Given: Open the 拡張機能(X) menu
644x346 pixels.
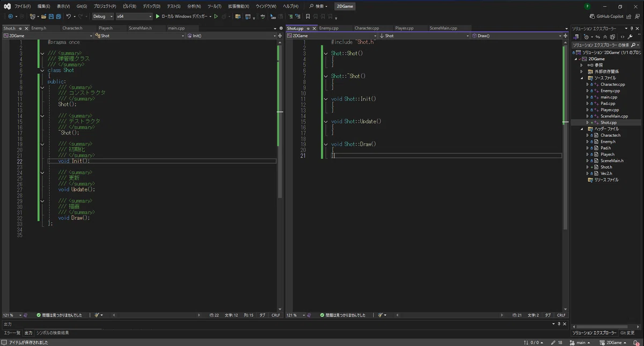Looking at the screenshot, I should 238,6.
